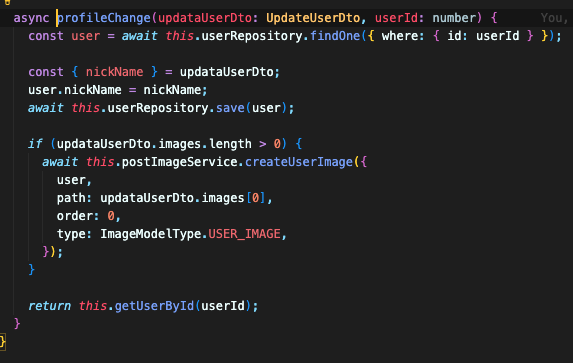
Task: Click the getUserById method call
Action: pyautogui.click(x=154, y=306)
